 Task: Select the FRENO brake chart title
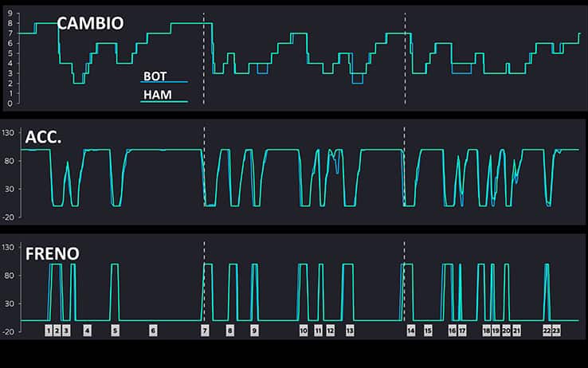(x=53, y=253)
